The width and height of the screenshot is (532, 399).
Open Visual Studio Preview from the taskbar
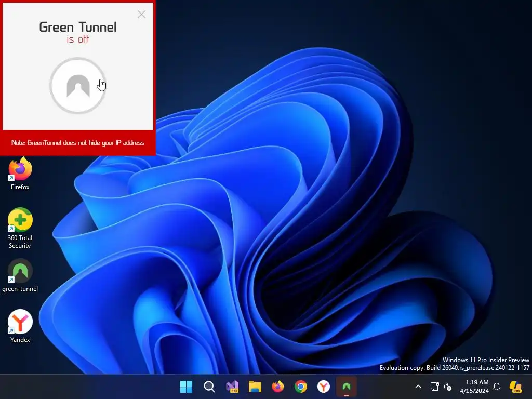(x=232, y=387)
